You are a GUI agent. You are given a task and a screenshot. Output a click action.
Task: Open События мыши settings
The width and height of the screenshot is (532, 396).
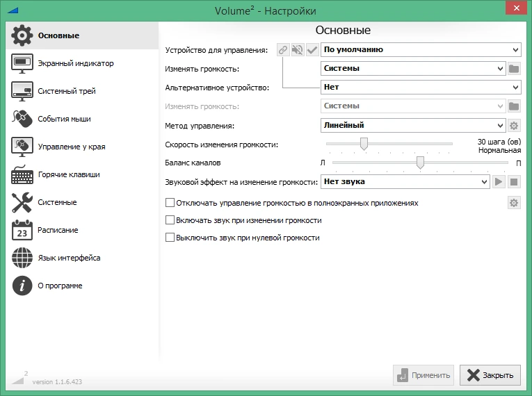tap(64, 119)
